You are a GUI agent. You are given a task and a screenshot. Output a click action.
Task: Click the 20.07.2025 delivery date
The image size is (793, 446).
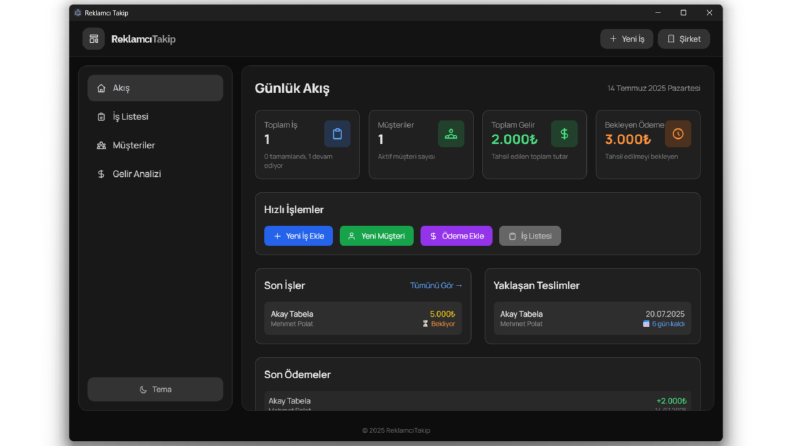(x=665, y=314)
